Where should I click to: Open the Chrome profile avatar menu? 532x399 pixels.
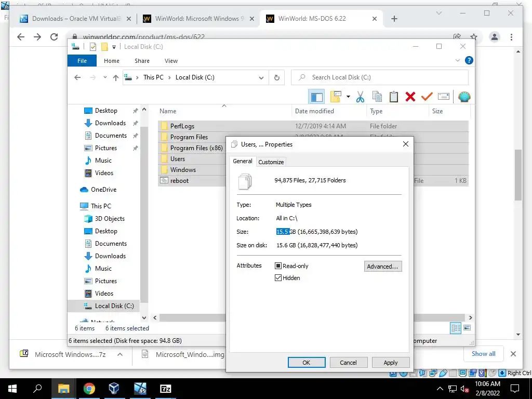pos(495,37)
